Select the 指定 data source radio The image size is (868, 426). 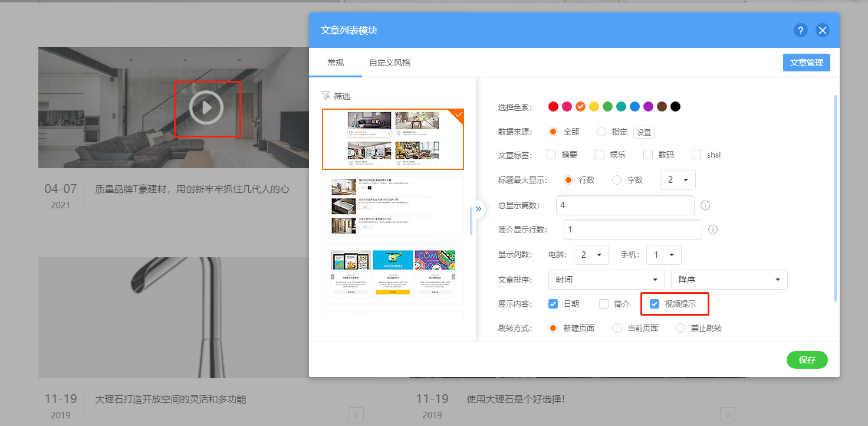pyautogui.click(x=601, y=132)
